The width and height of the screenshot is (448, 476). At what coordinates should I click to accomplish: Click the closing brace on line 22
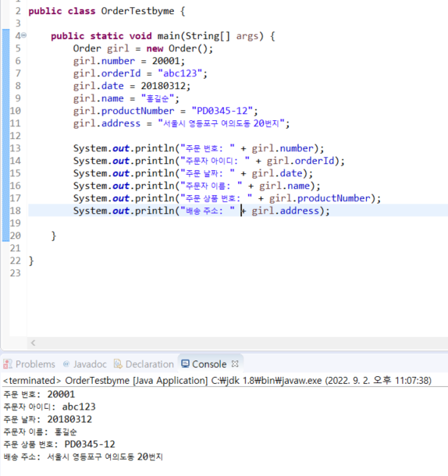31,261
